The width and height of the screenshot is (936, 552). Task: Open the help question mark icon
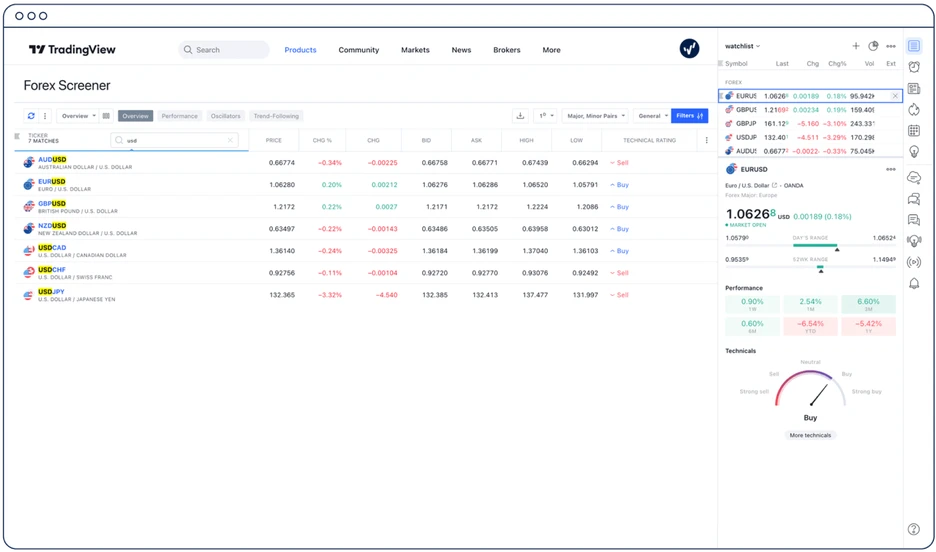click(x=913, y=529)
